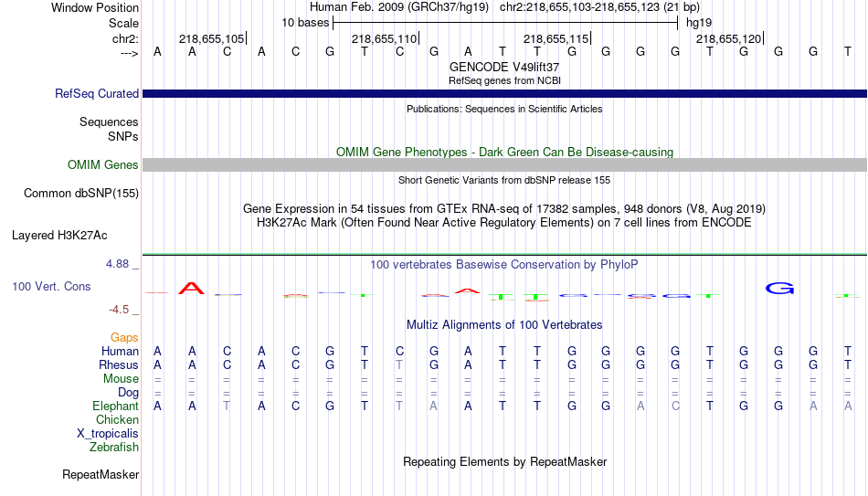Click the Sequences track label
Viewport: 868px width, 496px height.
click(109, 121)
